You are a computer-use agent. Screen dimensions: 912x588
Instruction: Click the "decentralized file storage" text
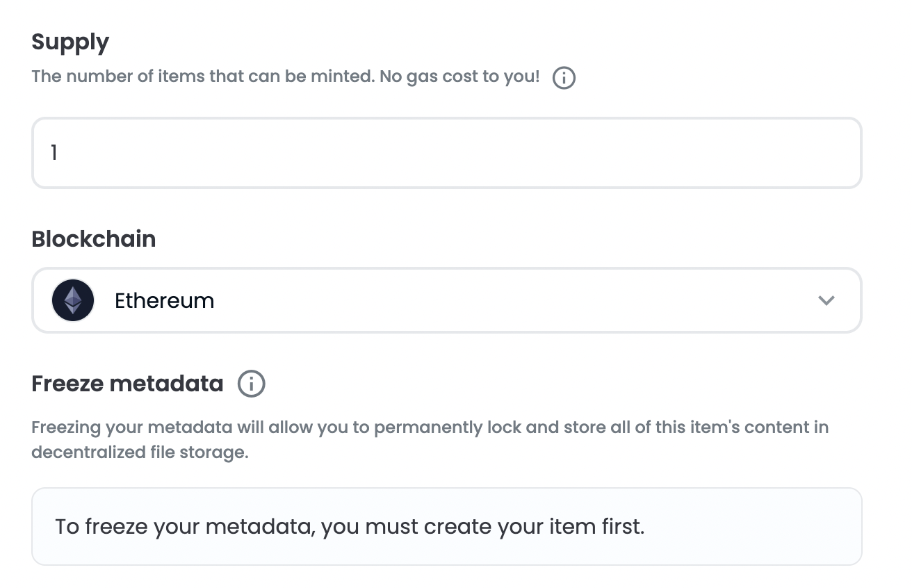pos(140,452)
